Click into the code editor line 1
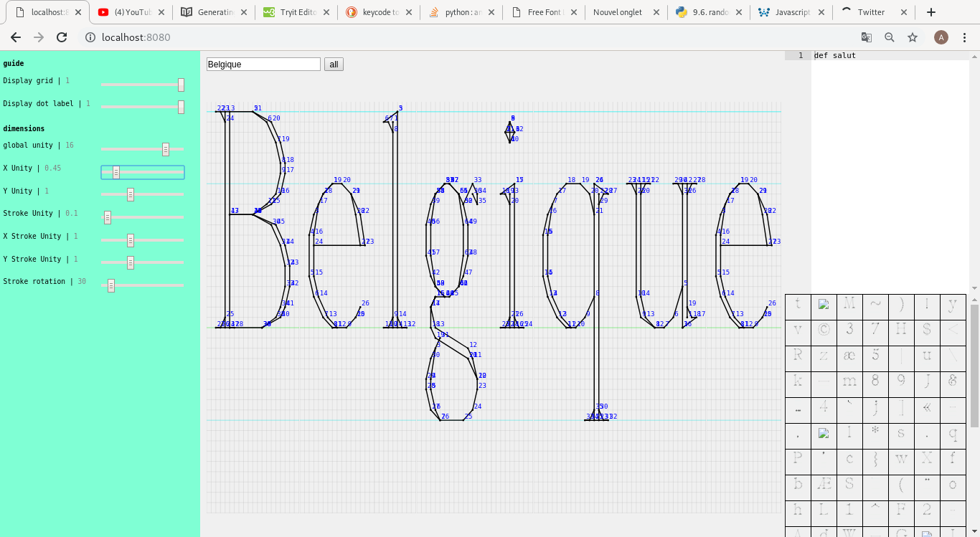 (890, 56)
